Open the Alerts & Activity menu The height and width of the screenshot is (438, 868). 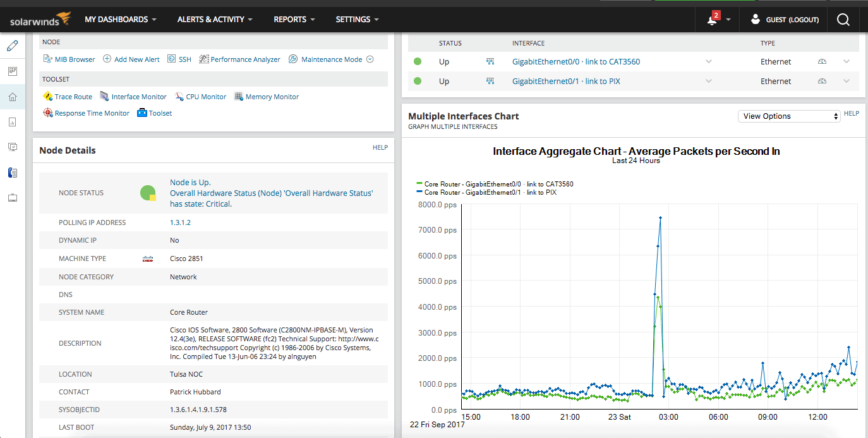point(215,20)
